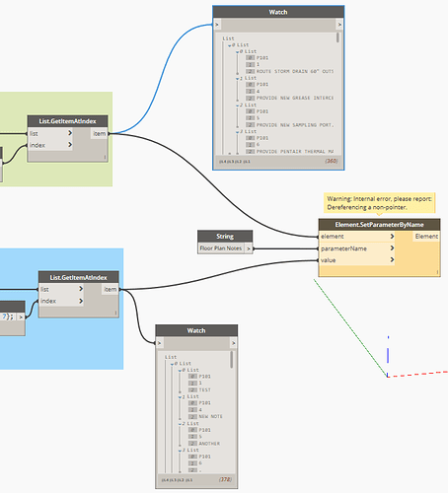Image resolution: width=448 pixels, height=493 pixels.
Task: Click the top Watch node's vertical scrollbar
Action: [338, 37]
